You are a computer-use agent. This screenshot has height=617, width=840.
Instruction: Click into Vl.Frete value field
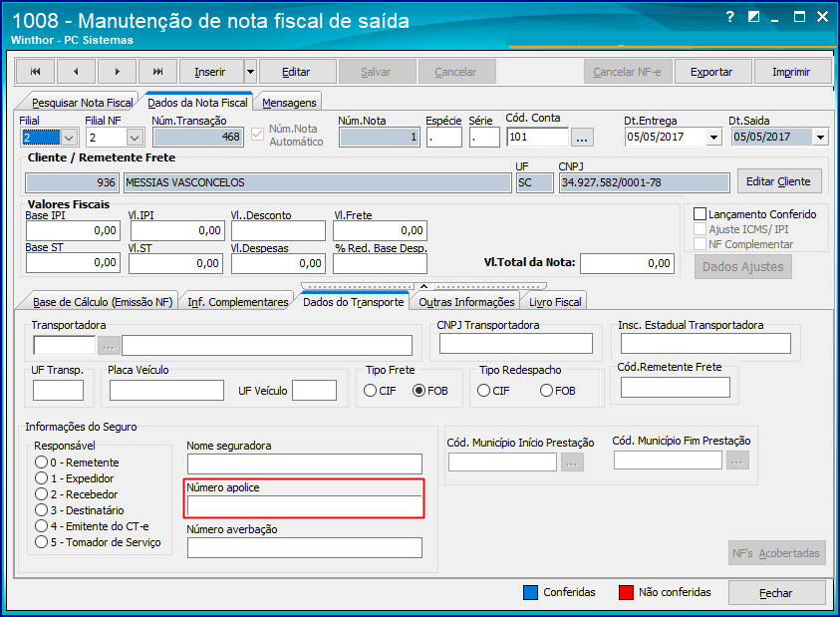click(x=380, y=230)
